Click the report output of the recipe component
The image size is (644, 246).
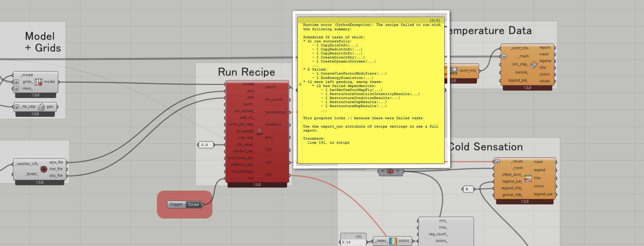(271, 87)
